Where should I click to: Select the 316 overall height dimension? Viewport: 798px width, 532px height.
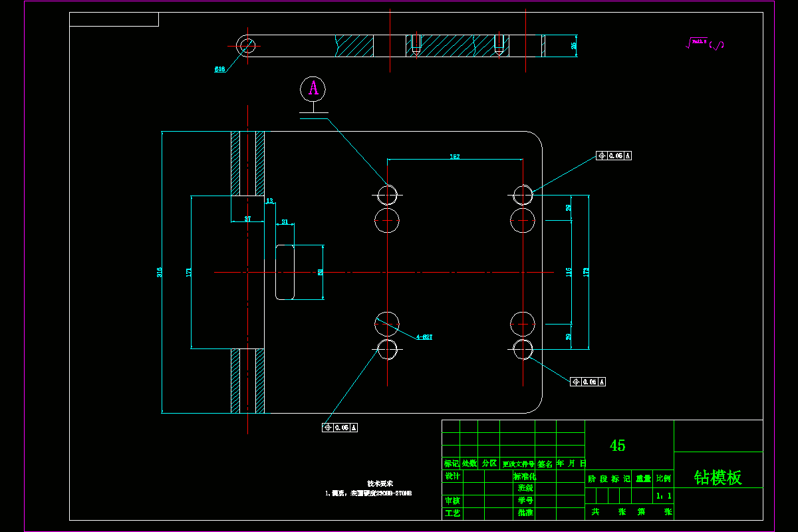(x=159, y=272)
